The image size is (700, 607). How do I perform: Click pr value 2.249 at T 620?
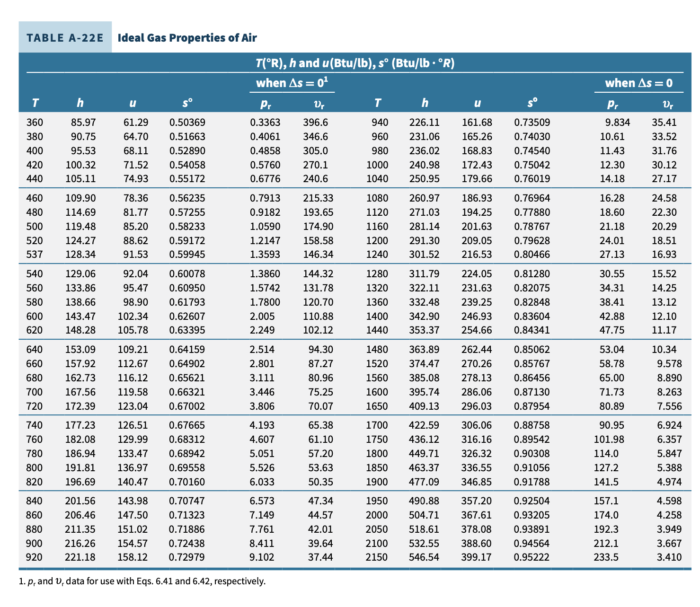click(262, 330)
